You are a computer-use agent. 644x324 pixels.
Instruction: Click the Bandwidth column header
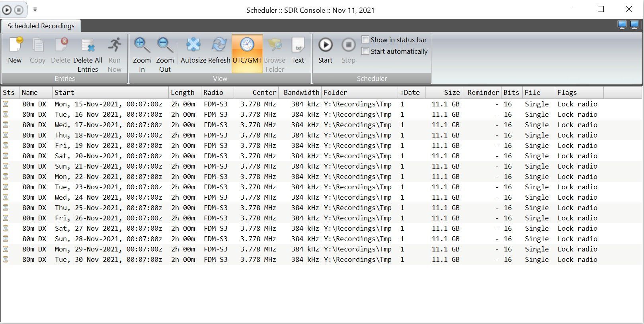point(300,92)
